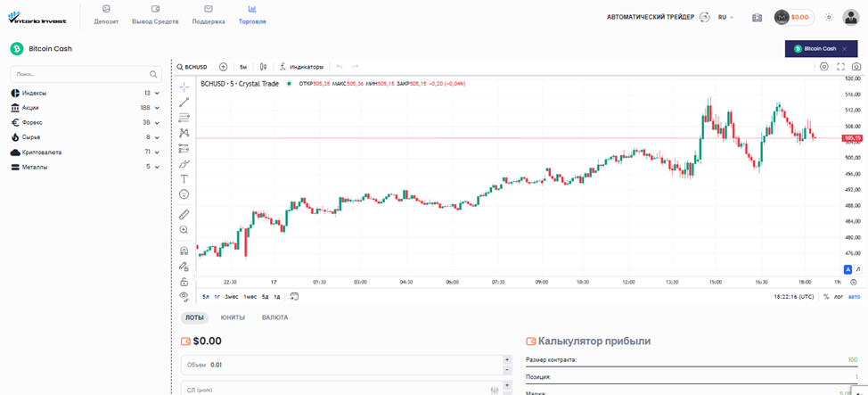Image resolution: width=868 pixels, height=395 pixels.
Task: Select the pattern drawing tool
Action: (x=184, y=133)
